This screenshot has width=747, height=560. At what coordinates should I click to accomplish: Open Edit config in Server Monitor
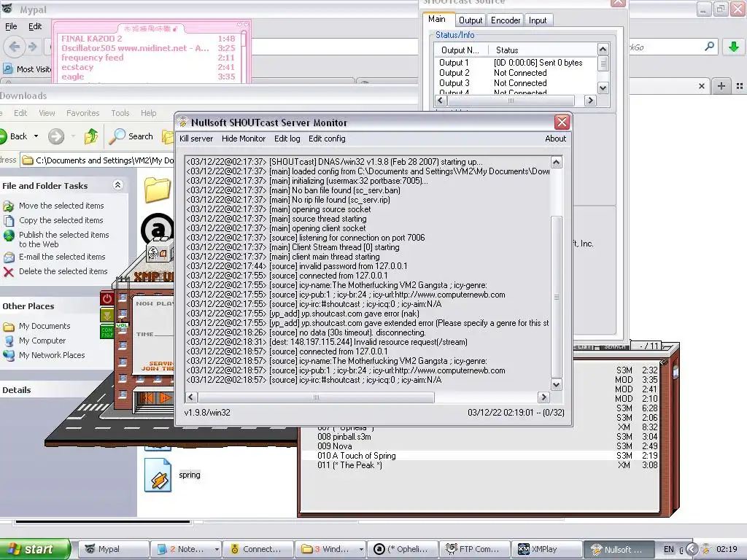coord(327,139)
